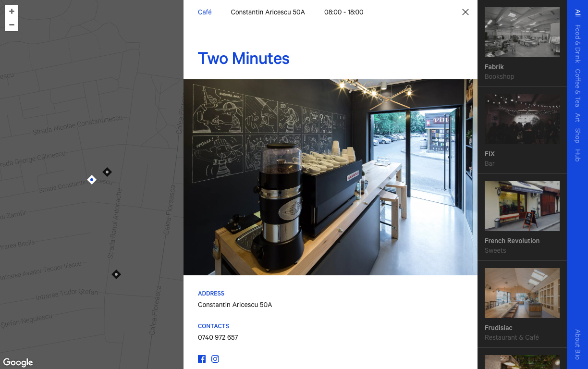
Task: Open the About B.io page
Action: tap(577, 344)
